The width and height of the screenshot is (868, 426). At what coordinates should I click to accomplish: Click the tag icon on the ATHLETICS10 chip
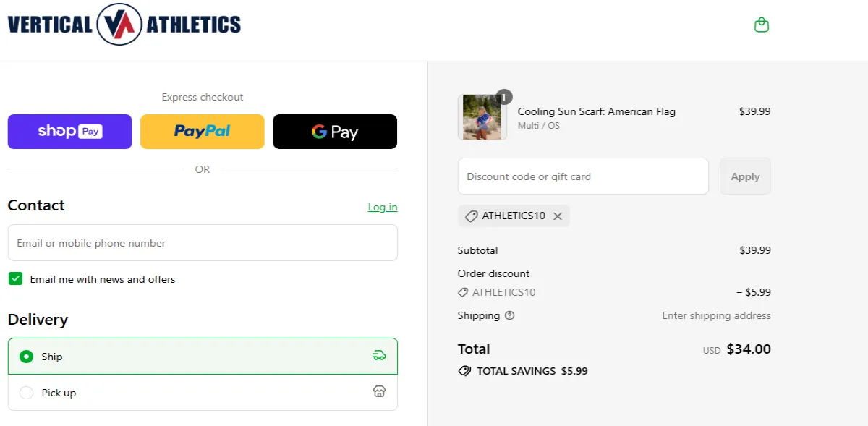point(471,216)
